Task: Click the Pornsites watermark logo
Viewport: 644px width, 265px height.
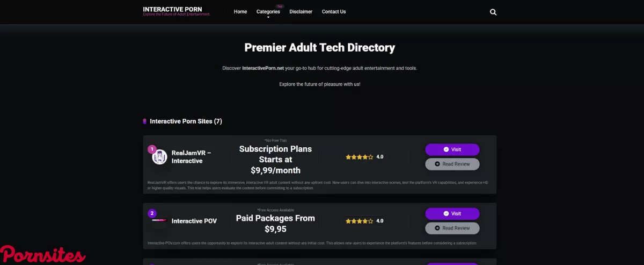Action: tap(43, 255)
